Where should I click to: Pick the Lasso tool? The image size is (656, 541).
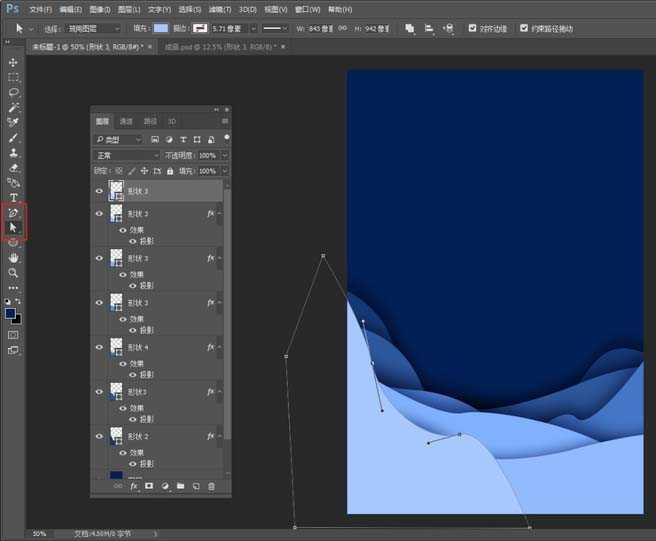point(13,92)
